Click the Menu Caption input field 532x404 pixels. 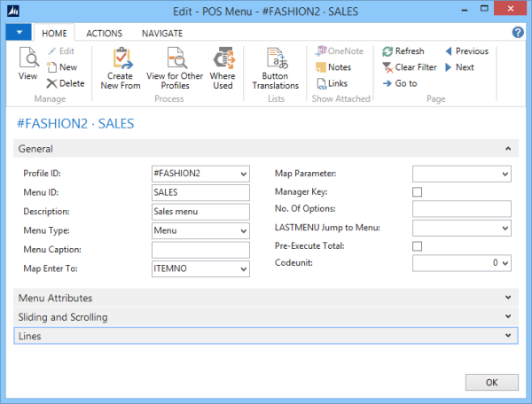tap(201, 250)
